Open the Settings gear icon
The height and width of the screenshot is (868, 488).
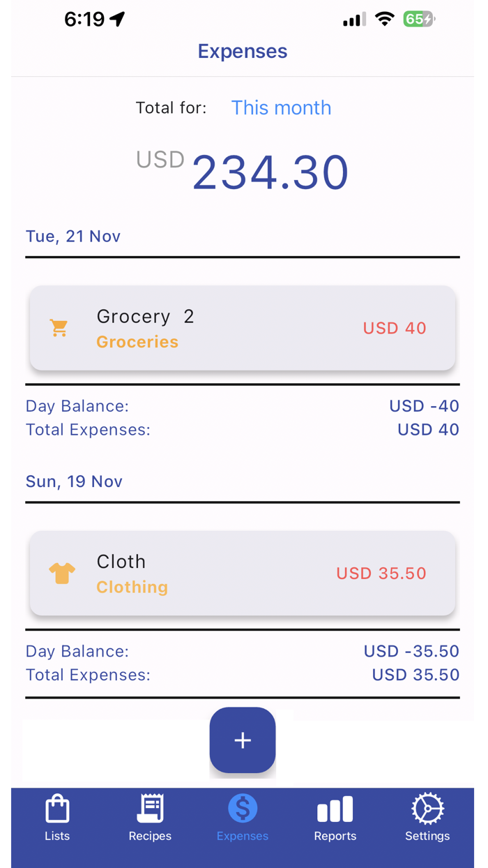[427, 809]
